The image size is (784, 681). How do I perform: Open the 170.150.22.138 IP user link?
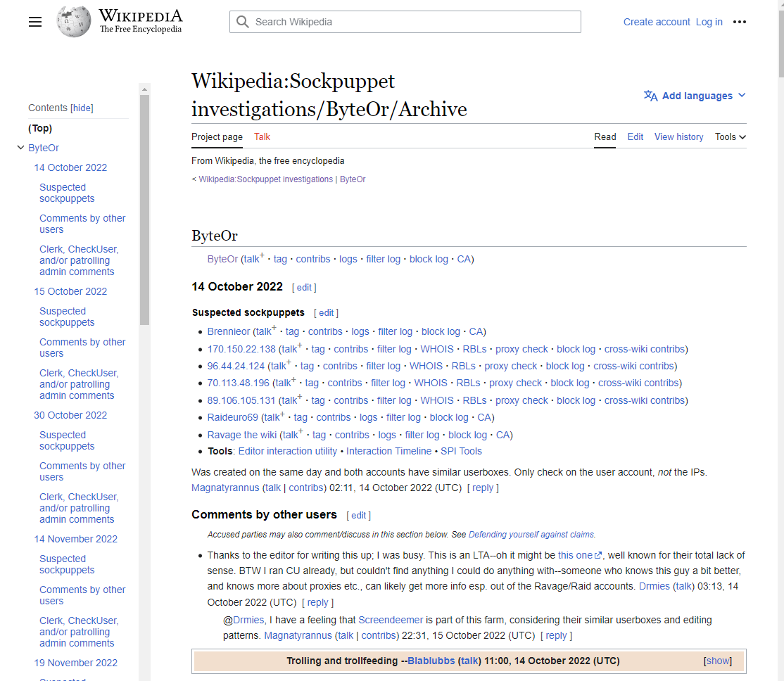point(241,349)
